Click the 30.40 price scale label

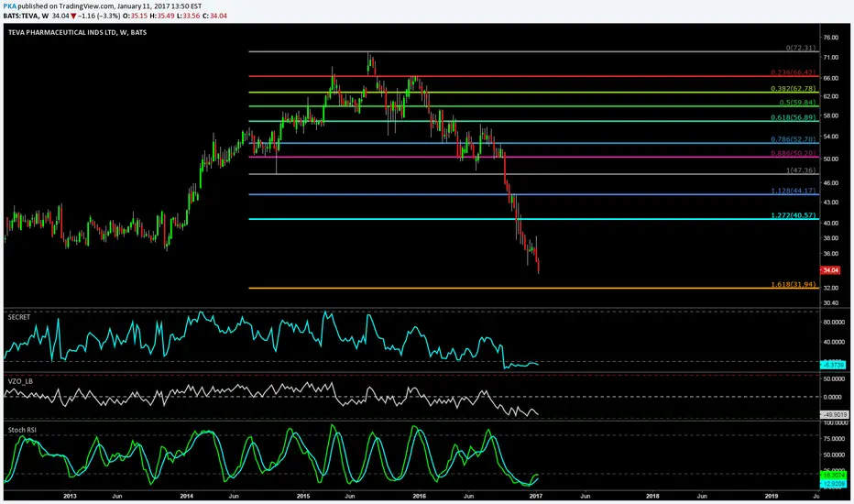tap(831, 303)
